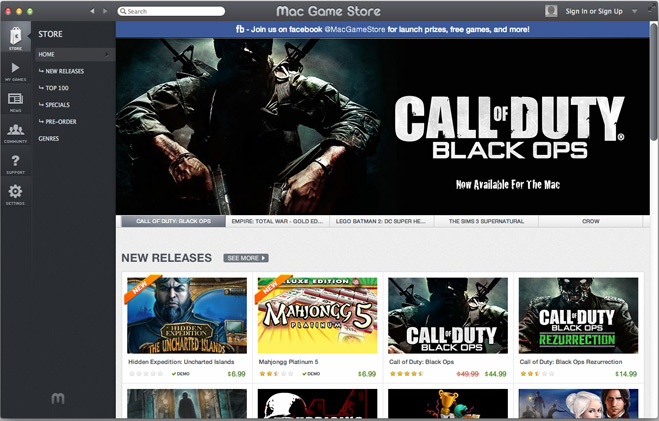Click Demo badge under Hidden Expedition

[181, 374]
